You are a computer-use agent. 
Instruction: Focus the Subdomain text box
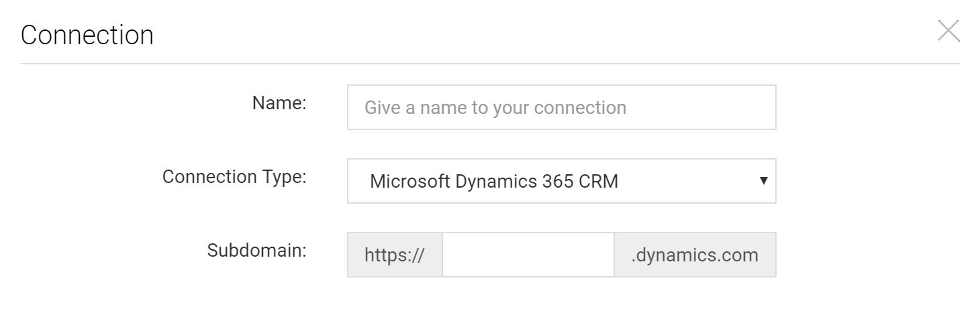coord(528,255)
